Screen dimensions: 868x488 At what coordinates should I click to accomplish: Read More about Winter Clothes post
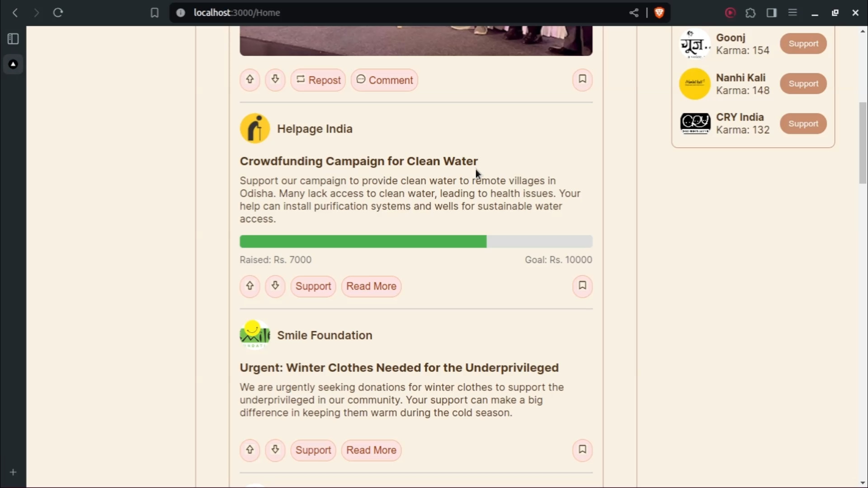tap(371, 450)
